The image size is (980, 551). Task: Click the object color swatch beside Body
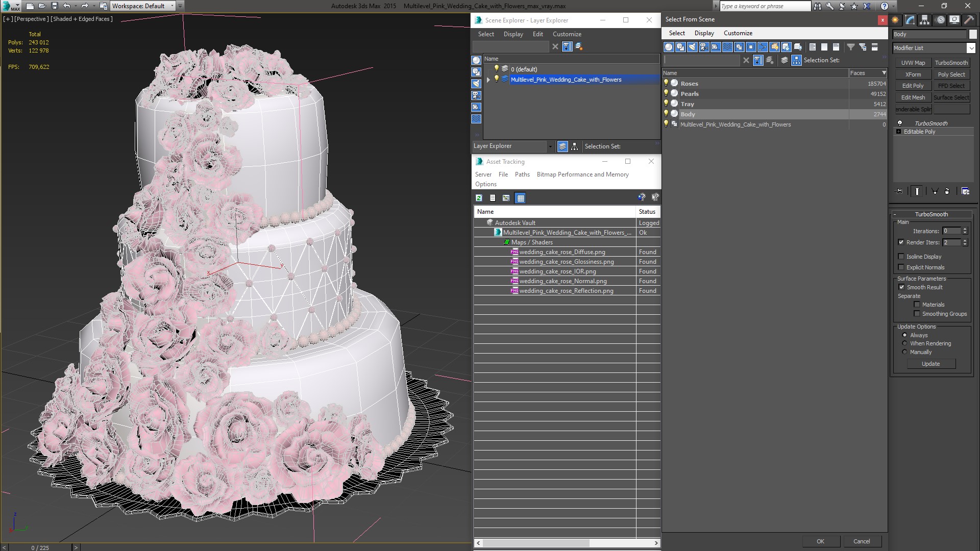(x=972, y=34)
